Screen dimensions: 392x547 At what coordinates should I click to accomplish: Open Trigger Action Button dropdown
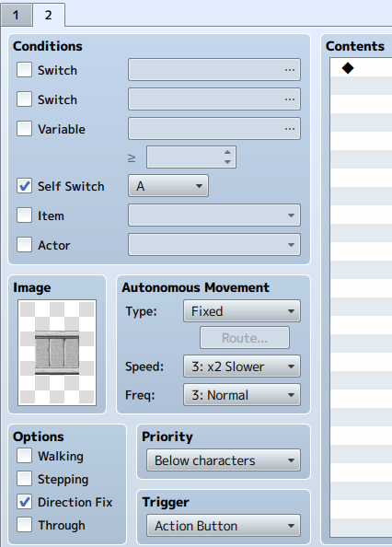click(x=224, y=526)
